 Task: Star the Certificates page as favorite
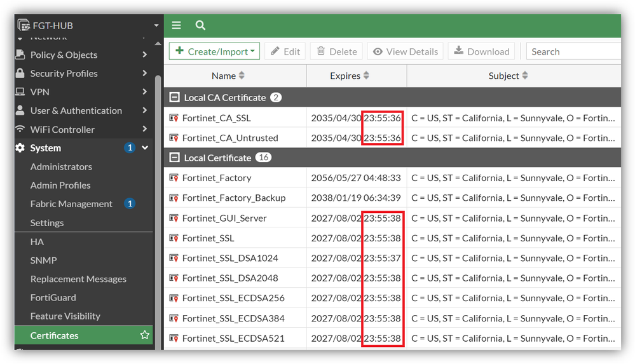145,335
